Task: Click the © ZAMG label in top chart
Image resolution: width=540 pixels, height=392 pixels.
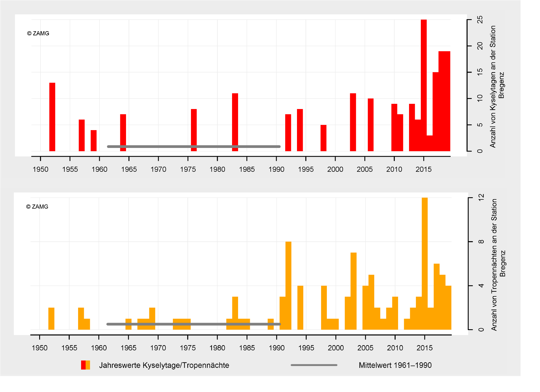Action: coord(38,33)
